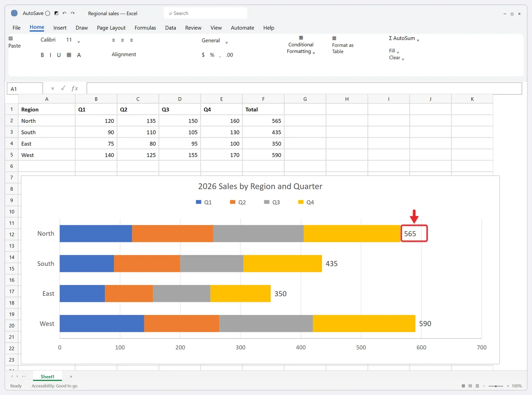Click the align left icon
This screenshot has width=532, height=395.
tap(113, 40)
